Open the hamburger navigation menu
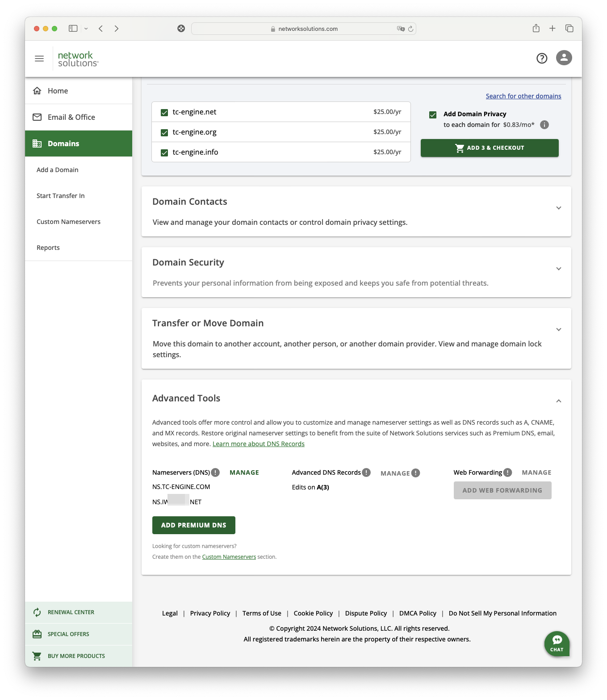The height and width of the screenshot is (700, 607). pyautogui.click(x=39, y=59)
